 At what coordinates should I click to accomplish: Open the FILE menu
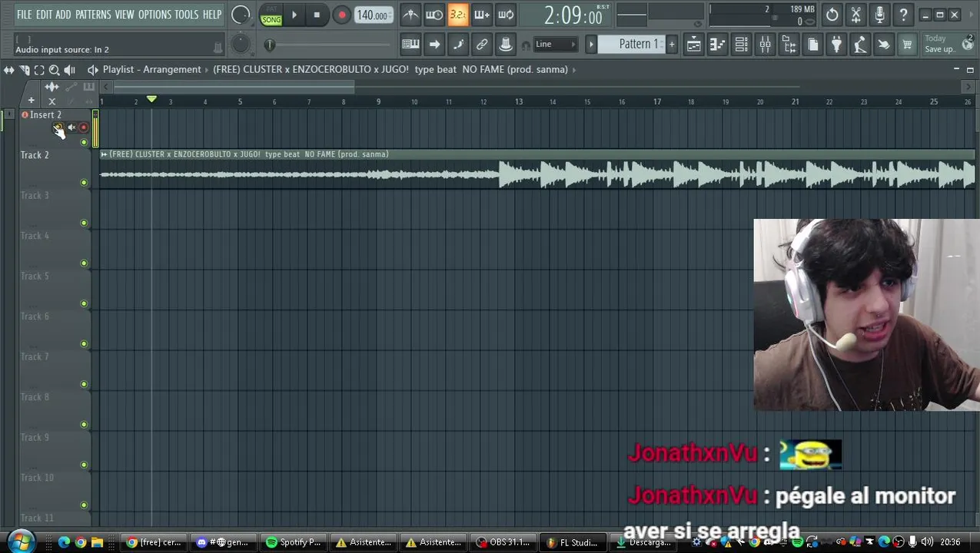(25, 15)
